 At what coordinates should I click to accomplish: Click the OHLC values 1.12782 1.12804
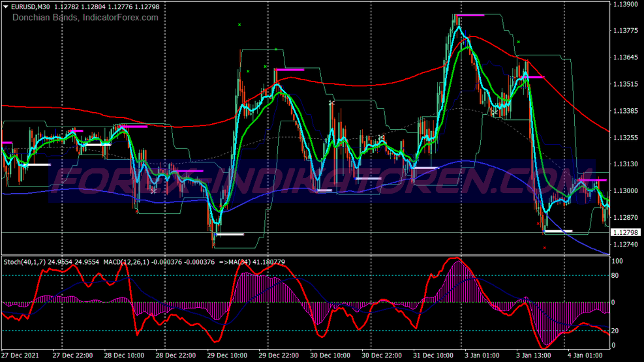click(x=81, y=7)
